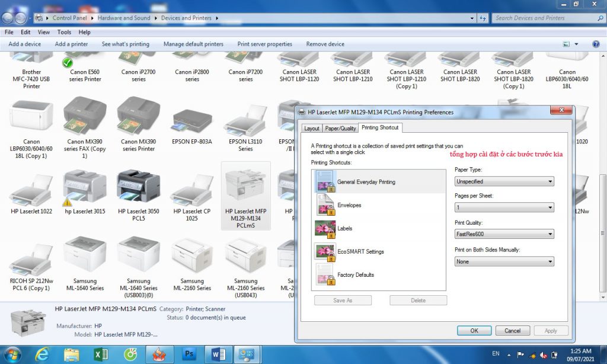Select the Canon E560 series Printer device
Image resolution: width=607 pixels, height=364 pixels.
pos(85,68)
